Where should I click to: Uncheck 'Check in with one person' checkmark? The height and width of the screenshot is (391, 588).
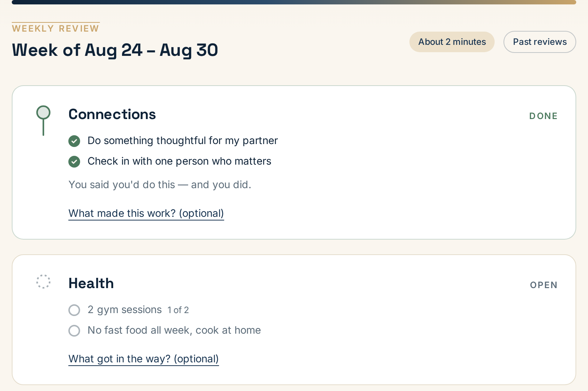tap(74, 161)
